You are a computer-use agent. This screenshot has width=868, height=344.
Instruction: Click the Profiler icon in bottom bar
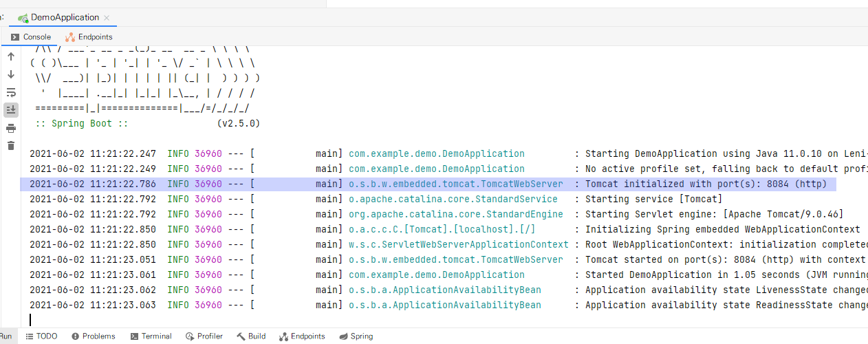point(190,336)
